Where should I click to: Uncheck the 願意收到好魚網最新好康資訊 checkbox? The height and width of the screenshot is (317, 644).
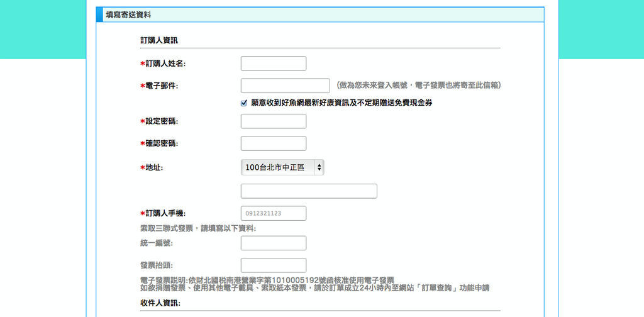[243, 103]
